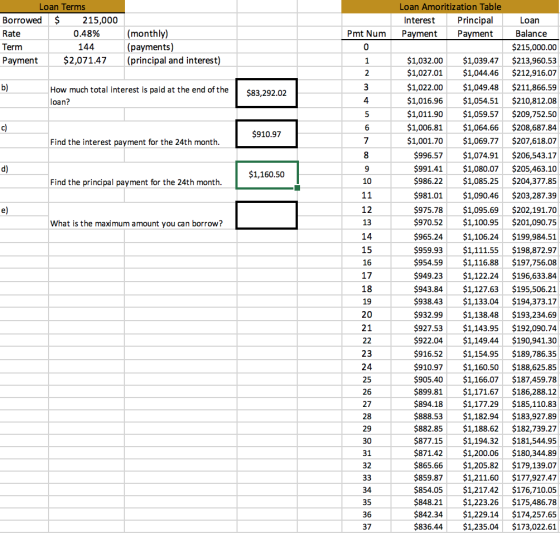Select initial loan balance cell $215,000.00
The width and height of the screenshot is (560, 533).
531,47
